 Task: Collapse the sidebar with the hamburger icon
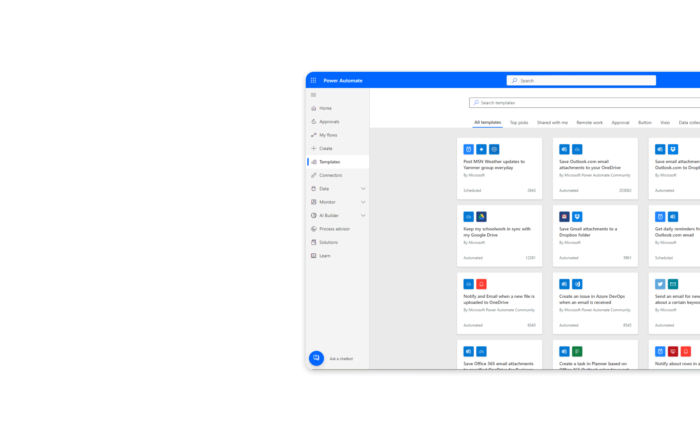(313, 95)
